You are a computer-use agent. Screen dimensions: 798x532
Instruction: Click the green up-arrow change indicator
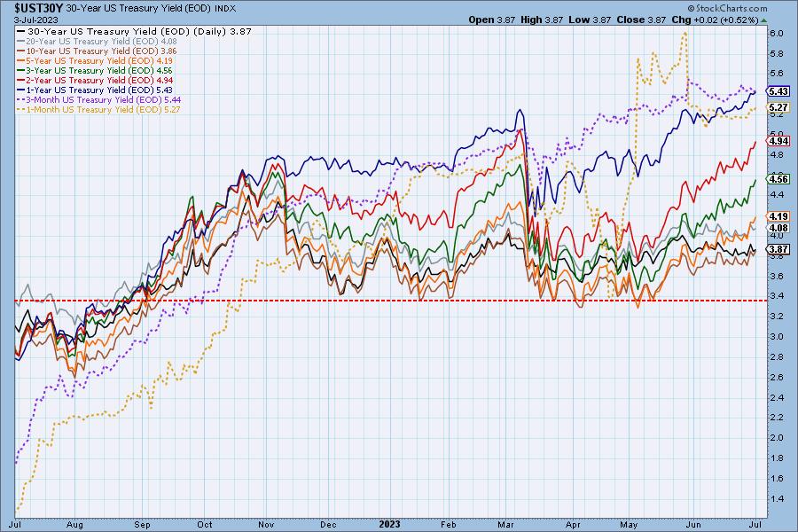(763, 20)
